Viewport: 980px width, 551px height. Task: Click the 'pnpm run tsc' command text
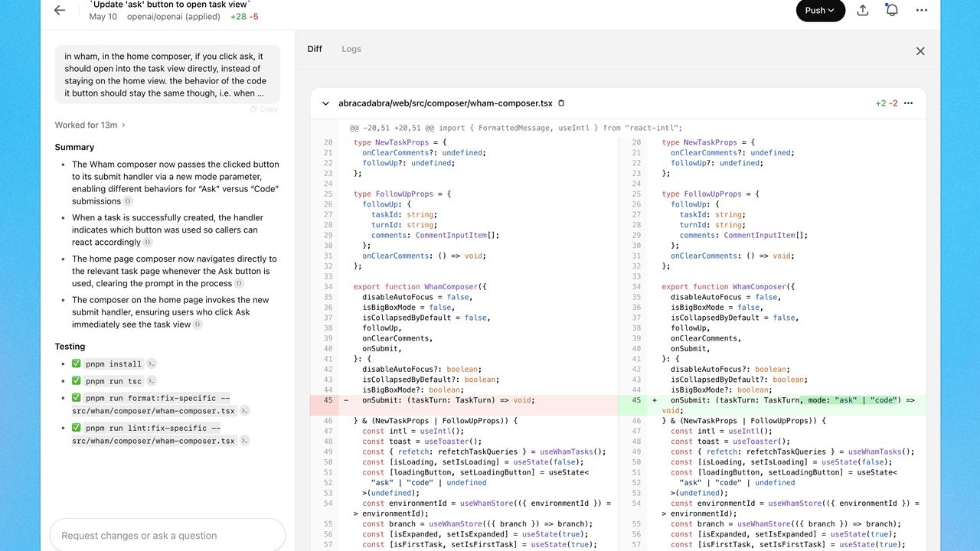[113, 381]
